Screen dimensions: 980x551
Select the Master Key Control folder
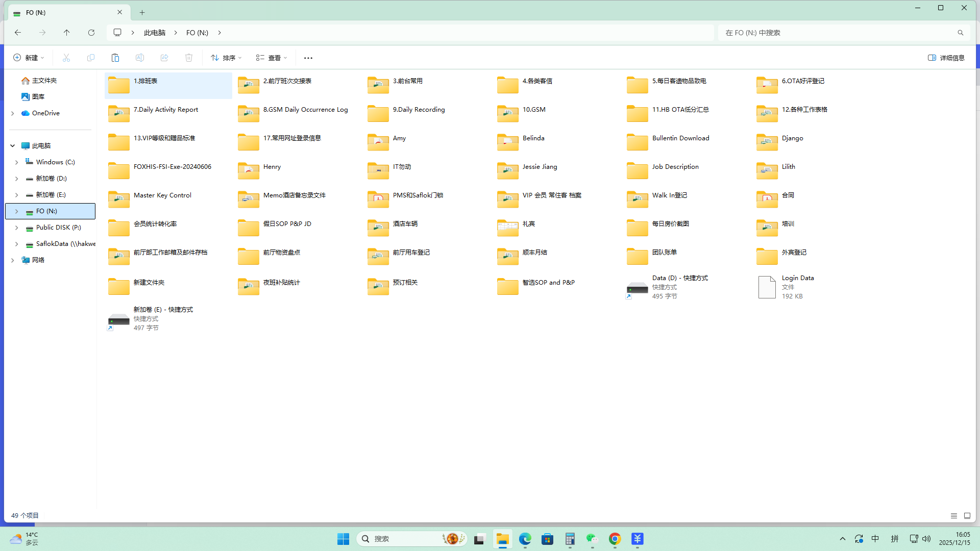(162, 195)
